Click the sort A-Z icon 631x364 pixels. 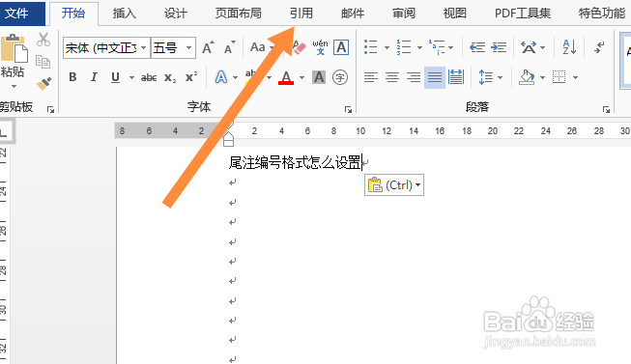pos(569,47)
